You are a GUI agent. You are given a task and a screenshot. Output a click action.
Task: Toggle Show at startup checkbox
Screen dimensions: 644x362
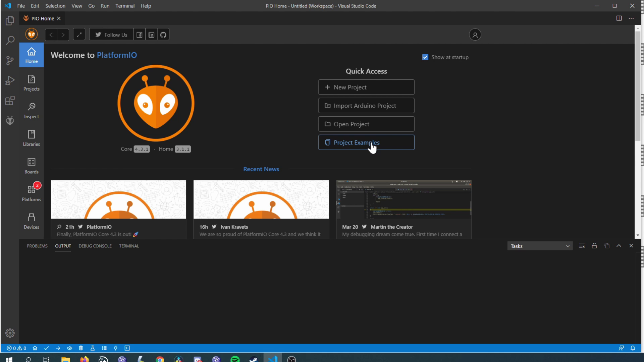click(x=425, y=57)
